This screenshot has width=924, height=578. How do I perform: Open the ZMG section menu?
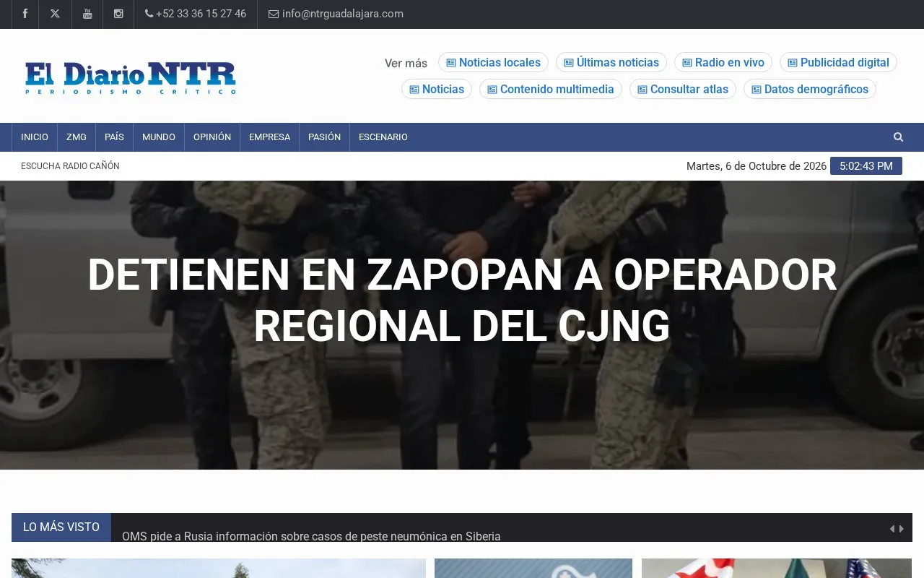77,137
